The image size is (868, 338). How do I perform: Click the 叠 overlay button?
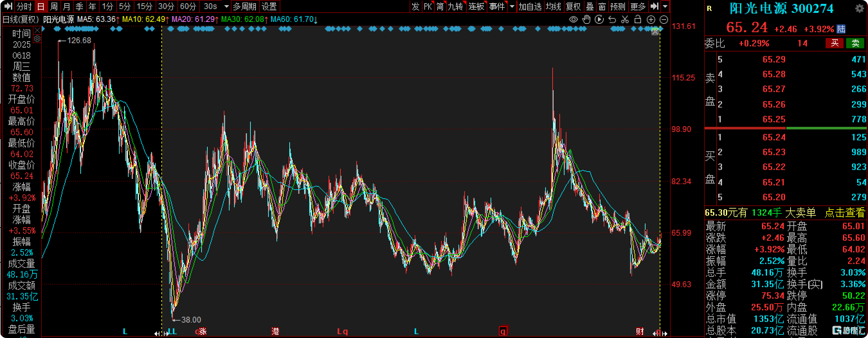[x=590, y=6]
